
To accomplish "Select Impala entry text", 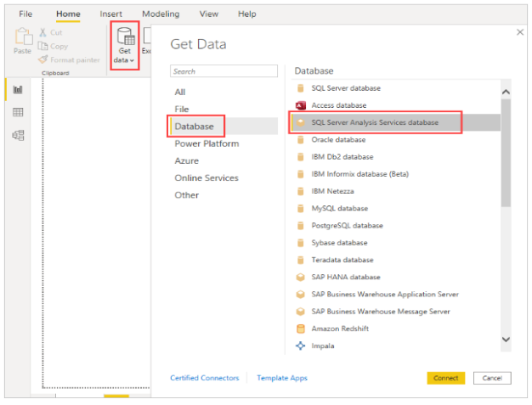I will click(323, 346).
